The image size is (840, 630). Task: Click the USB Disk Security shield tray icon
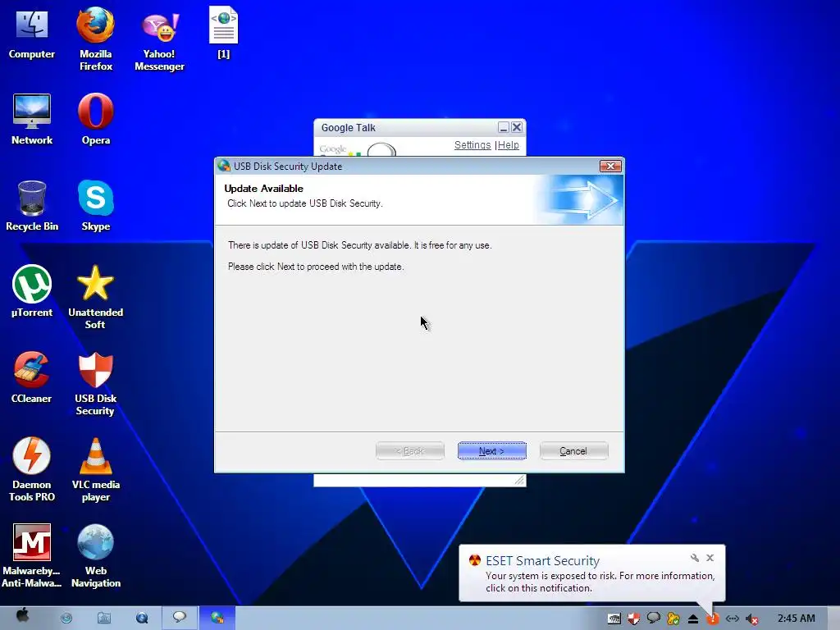coord(634,619)
